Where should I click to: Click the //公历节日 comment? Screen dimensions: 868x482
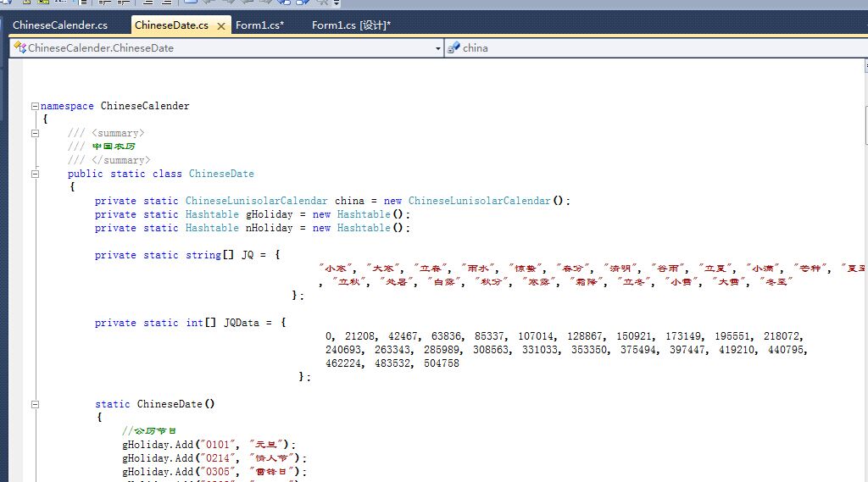tap(149, 431)
